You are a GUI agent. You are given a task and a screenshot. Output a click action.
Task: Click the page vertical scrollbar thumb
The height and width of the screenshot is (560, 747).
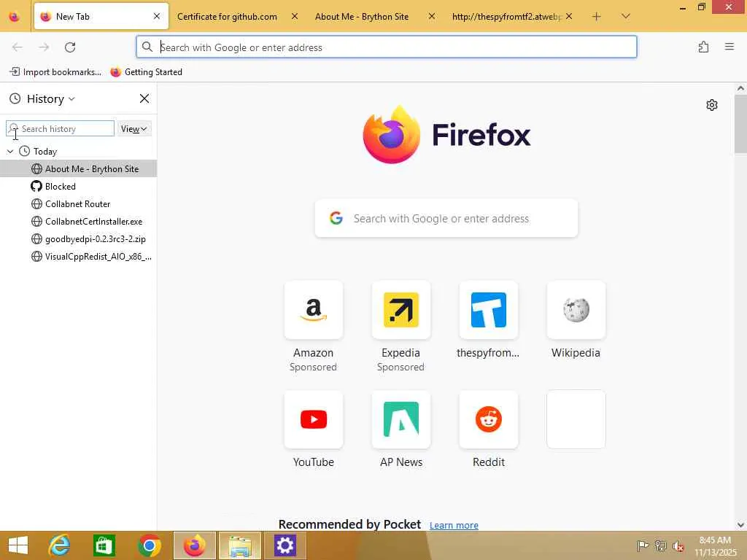741,124
